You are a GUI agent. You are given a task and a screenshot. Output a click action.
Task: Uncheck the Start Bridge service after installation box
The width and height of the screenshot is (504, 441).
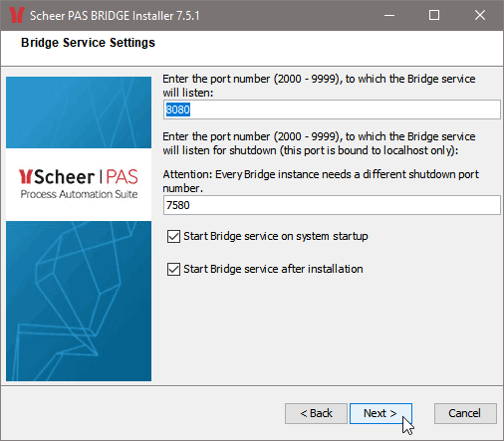pyautogui.click(x=173, y=270)
